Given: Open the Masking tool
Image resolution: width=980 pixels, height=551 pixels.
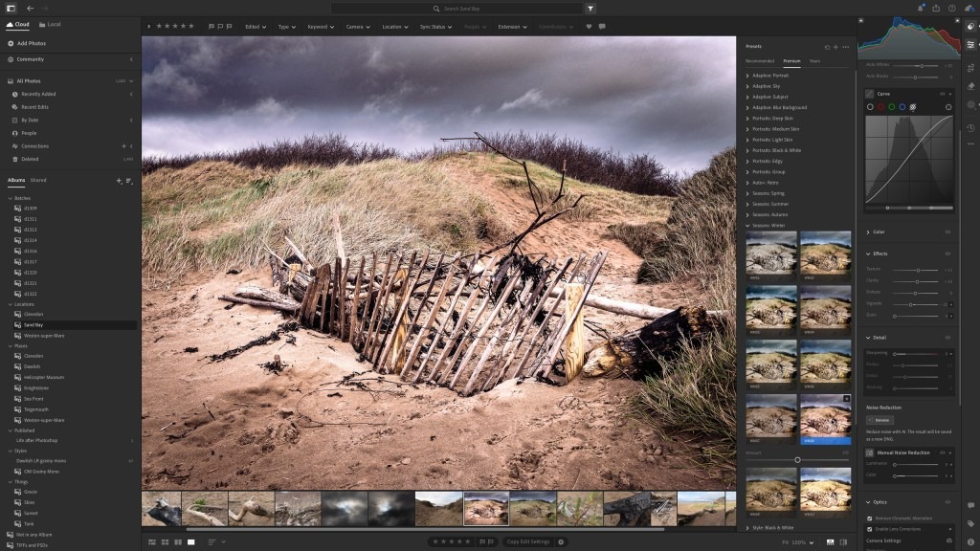Looking at the screenshot, I should pyautogui.click(x=970, y=104).
